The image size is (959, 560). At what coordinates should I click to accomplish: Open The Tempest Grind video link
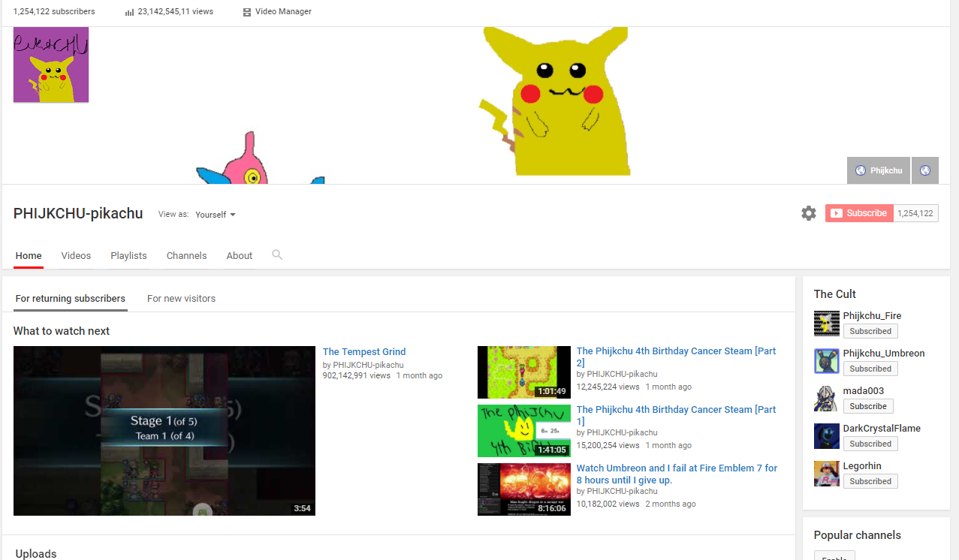[x=364, y=351]
